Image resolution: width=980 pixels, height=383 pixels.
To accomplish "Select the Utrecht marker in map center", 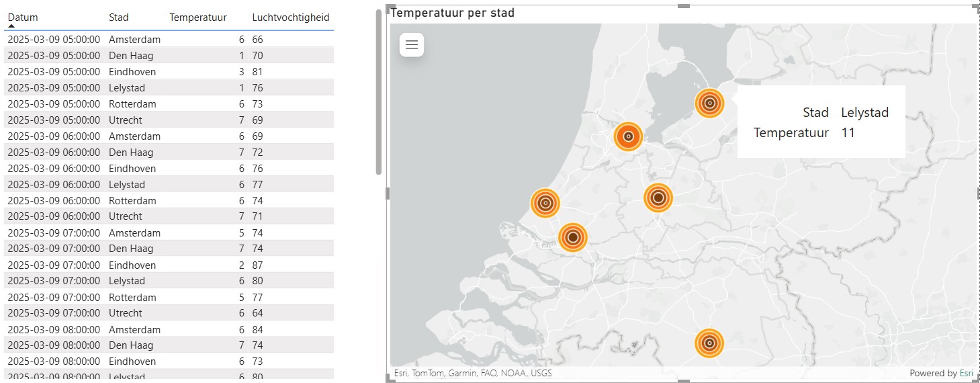I will coord(658,198).
